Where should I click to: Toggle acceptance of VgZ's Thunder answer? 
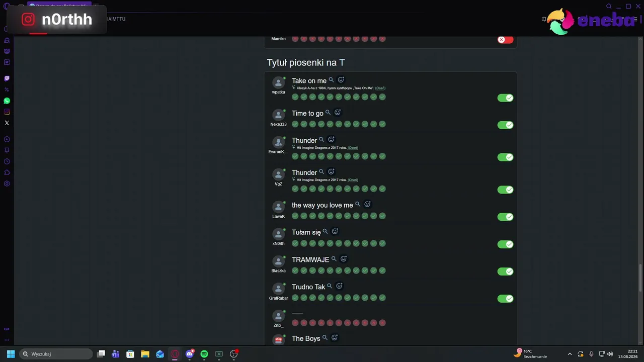[x=505, y=190]
